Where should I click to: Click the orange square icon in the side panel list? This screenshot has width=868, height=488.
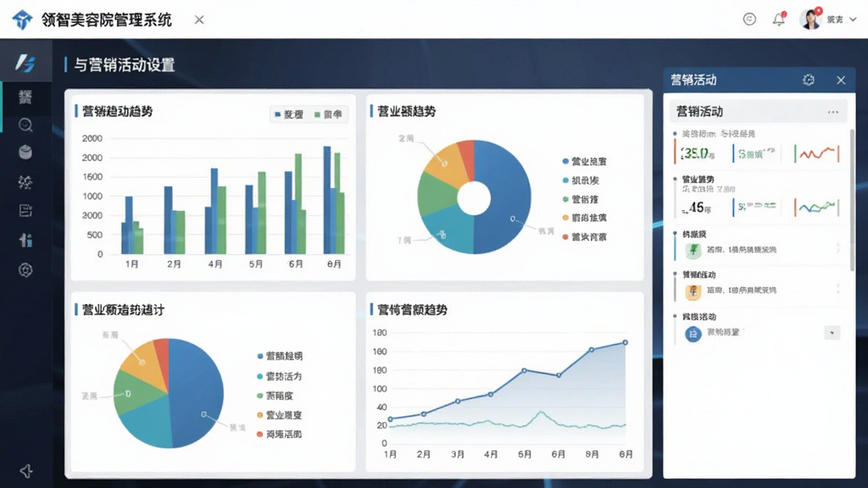pos(693,291)
